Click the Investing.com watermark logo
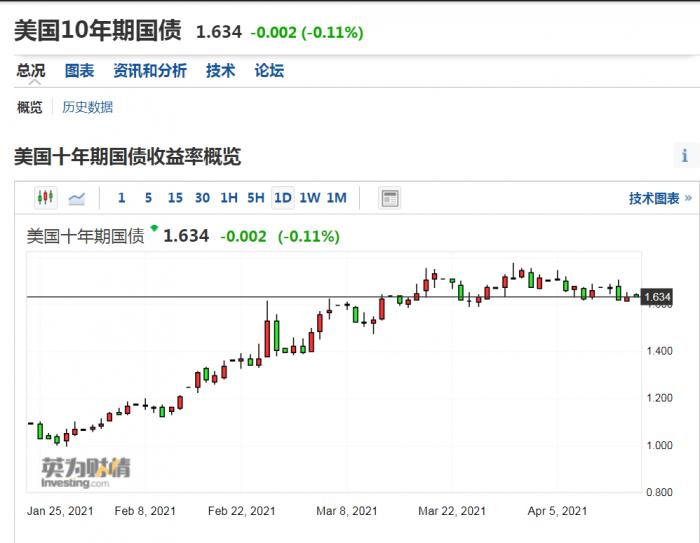Screen dimensions: 700x543 point(84,472)
